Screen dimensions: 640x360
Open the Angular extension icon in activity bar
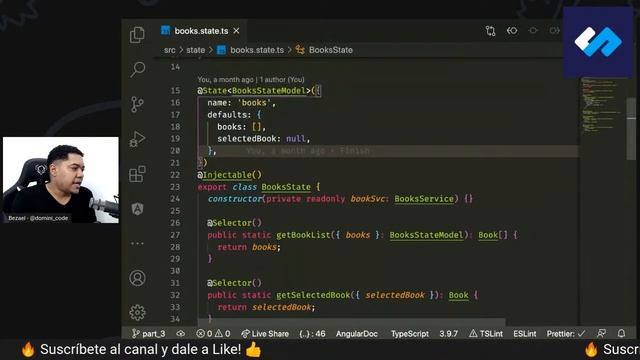pos(138,209)
